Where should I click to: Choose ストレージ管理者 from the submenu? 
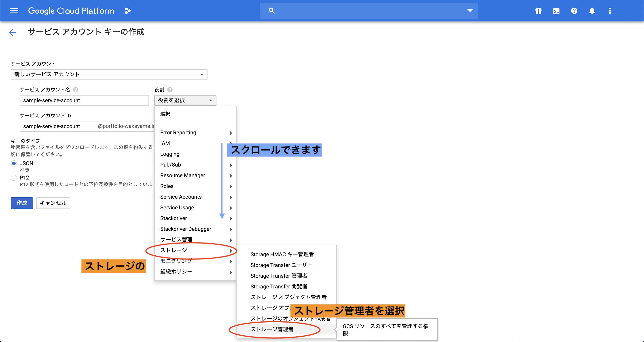tap(272, 329)
